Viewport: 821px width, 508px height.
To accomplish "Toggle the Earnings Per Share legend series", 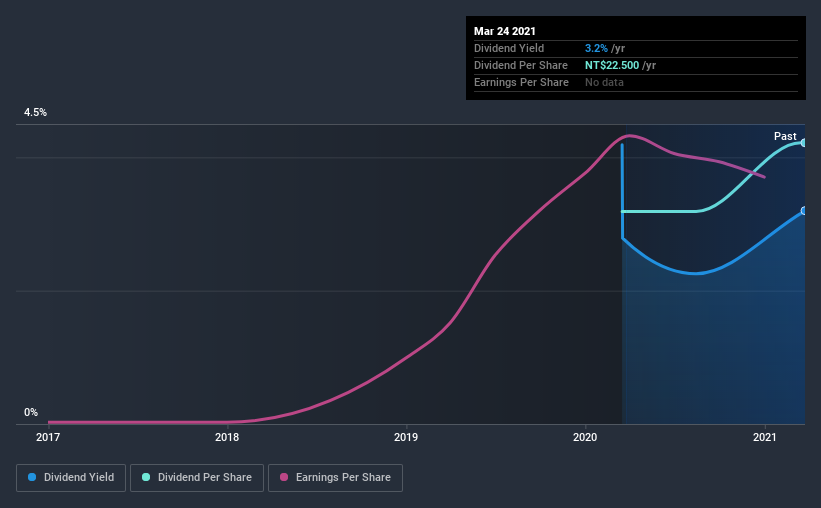I will 335,478.
